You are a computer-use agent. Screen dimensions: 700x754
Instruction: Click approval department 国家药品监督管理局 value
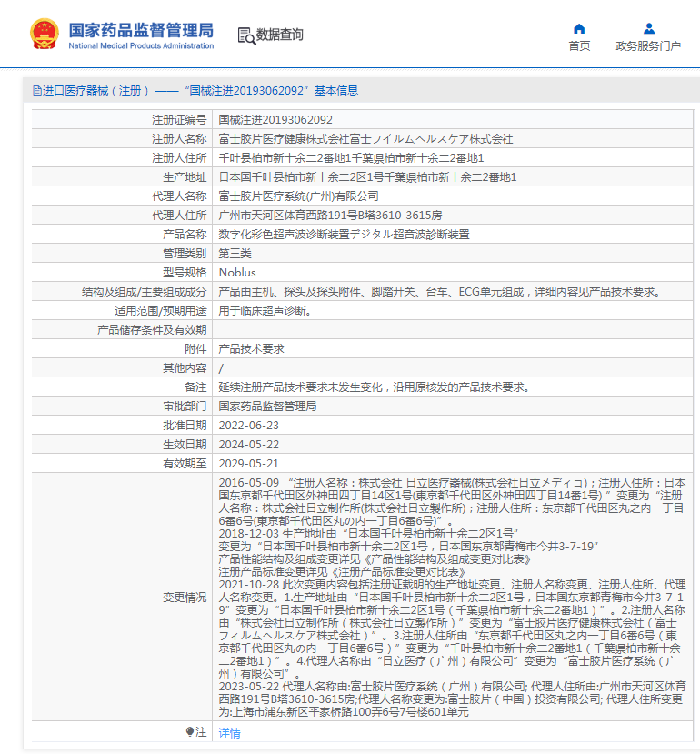[267, 407]
